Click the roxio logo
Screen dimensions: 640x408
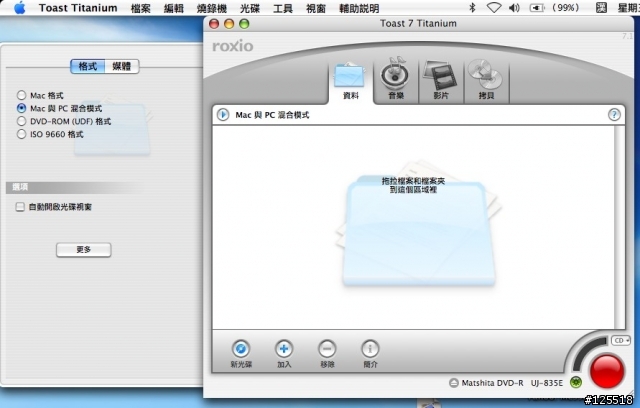tap(233, 46)
